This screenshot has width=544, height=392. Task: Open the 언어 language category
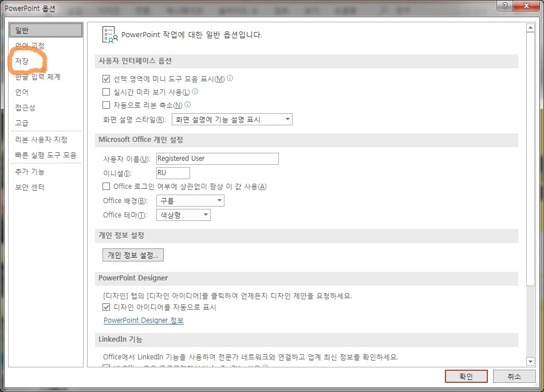(46, 92)
